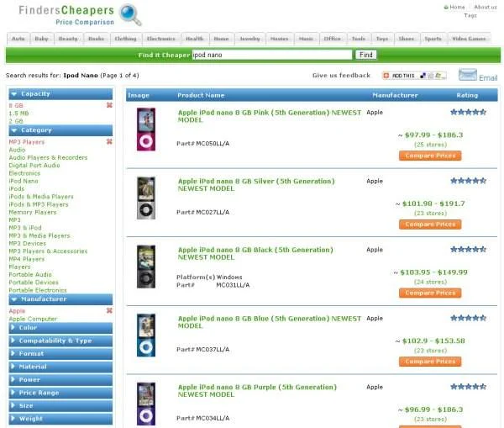The height and width of the screenshot is (428, 504).
Task: Open the Sports category tab
Action: click(x=433, y=39)
